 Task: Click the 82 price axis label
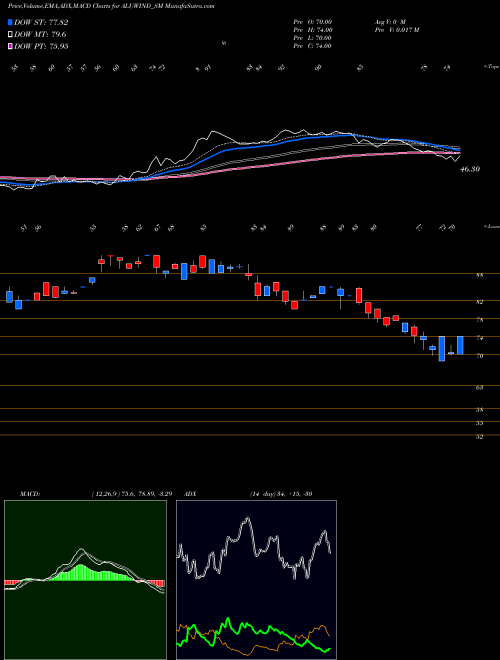[x=479, y=302]
